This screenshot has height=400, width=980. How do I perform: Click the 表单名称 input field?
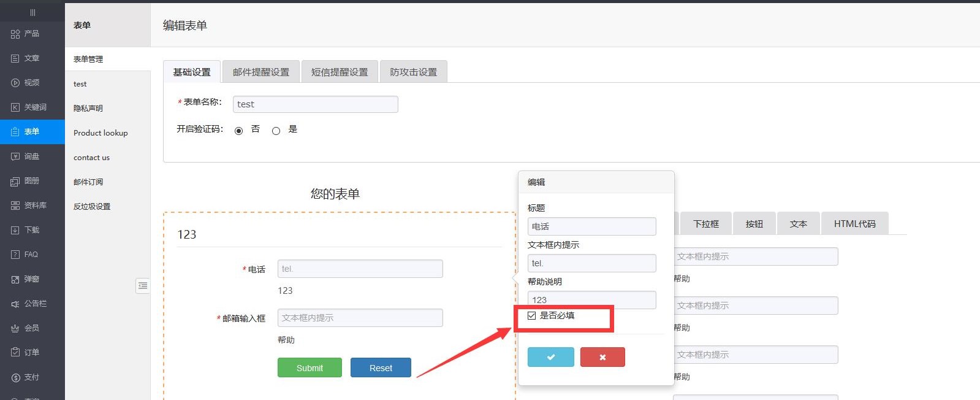click(315, 104)
